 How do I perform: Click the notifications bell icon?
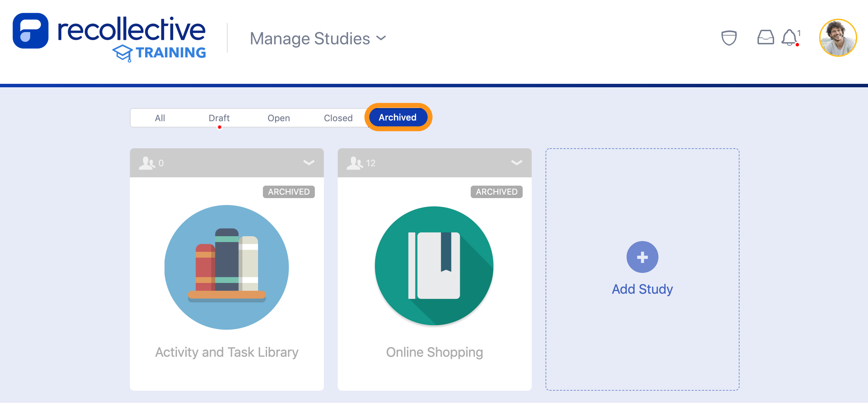point(790,37)
